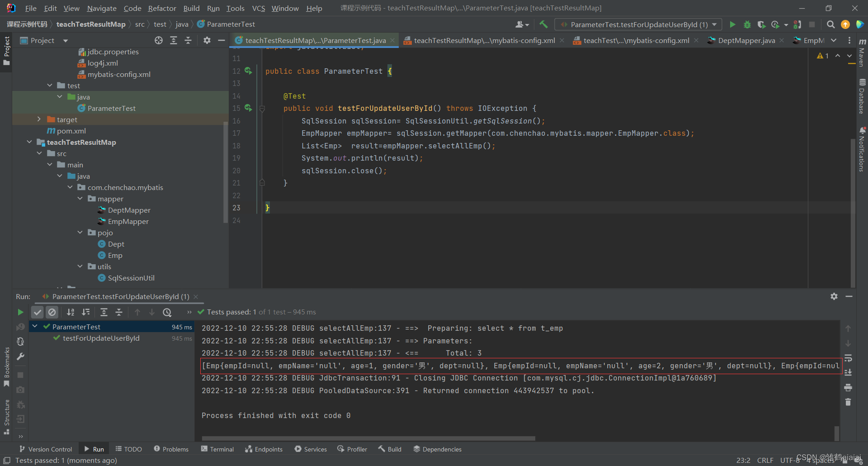Image resolution: width=868 pixels, height=466 pixels.
Task: Click ParameterTest breadcrumb in navigation bar
Action: 226,24
